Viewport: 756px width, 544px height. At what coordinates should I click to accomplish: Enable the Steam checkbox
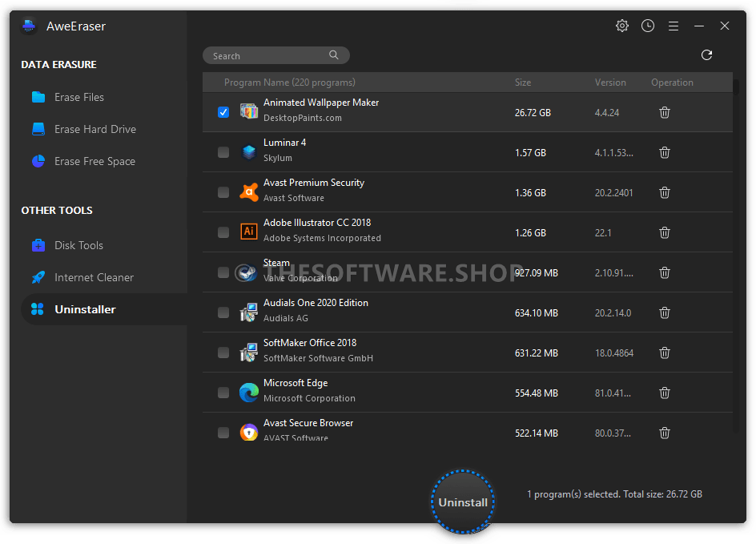click(223, 272)
